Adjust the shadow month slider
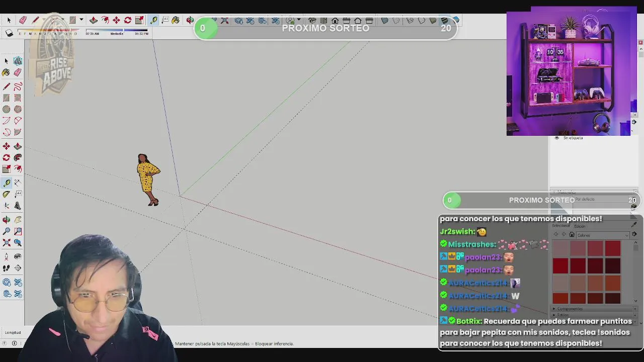The width and height of the screenshot is (644, 362). (48, 31)
